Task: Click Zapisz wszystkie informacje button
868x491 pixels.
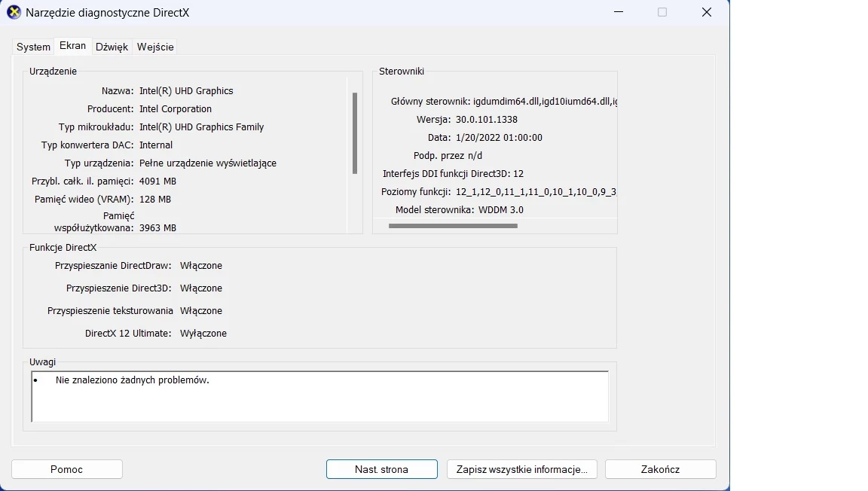Action: coord(522,469)
